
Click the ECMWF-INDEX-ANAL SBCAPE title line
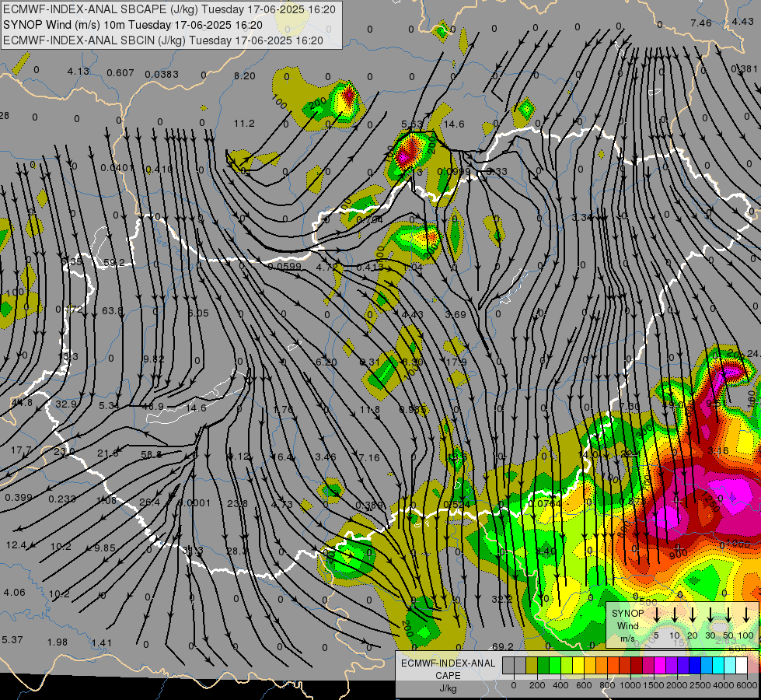pos(169,9)
